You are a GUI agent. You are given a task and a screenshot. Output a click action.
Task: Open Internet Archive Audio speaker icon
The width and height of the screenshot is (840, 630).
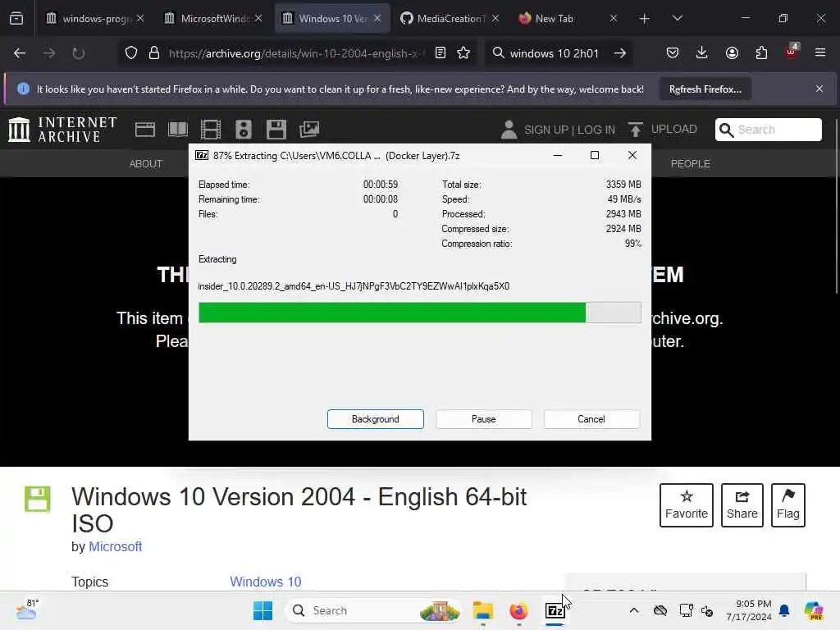[x=243, y=129]
